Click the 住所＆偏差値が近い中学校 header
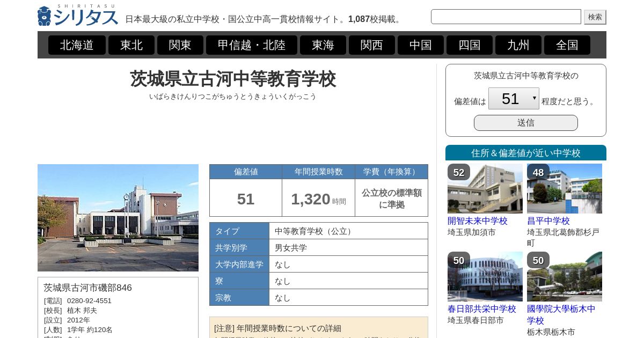Screen dimensions: 644x338 tap(526, 153)
